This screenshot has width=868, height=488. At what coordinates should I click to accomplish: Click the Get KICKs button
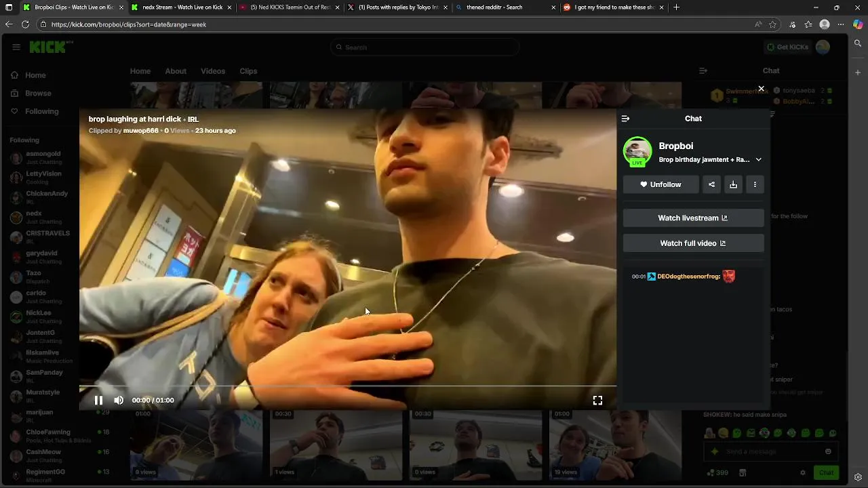tap(787, 47)
